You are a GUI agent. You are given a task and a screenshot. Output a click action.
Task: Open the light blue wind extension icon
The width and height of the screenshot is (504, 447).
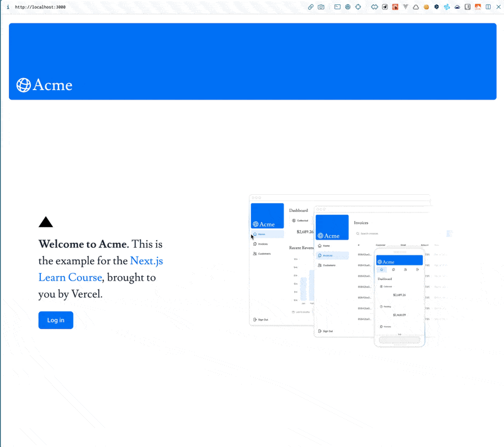point(447,7)
